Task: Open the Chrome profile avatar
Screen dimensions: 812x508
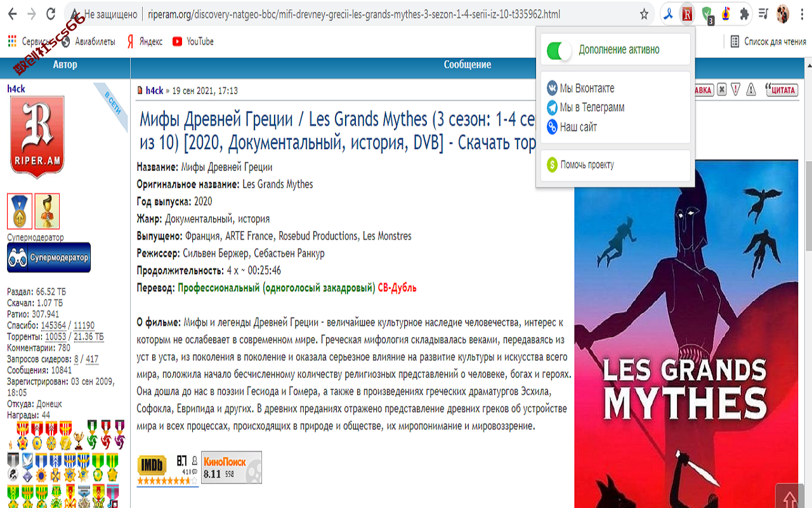Action: tap(783, 14)
